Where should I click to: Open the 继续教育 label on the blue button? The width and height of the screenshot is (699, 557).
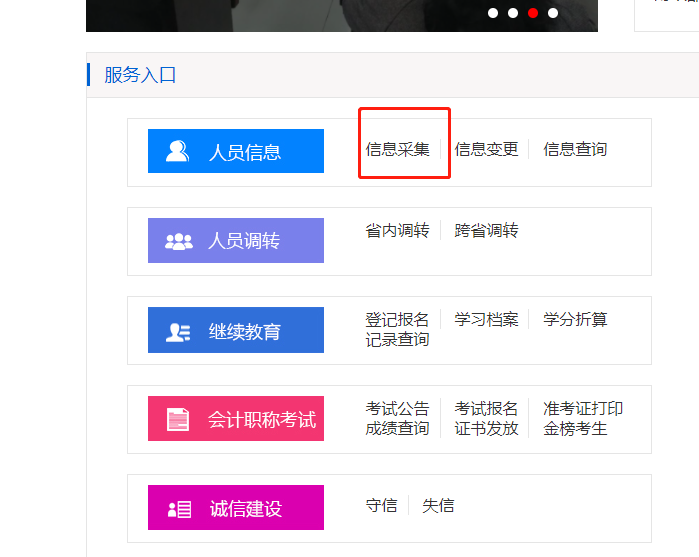point(245,331)
